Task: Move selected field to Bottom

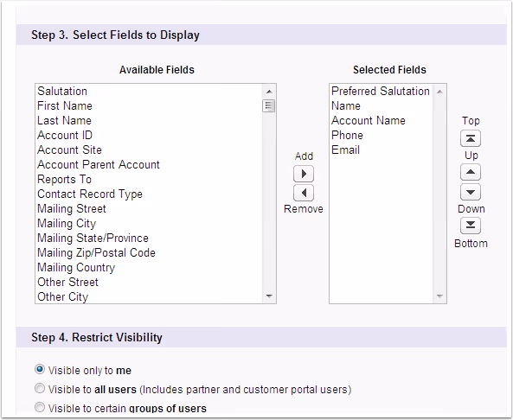Action: pyautogui.click(x=471, y=226)
